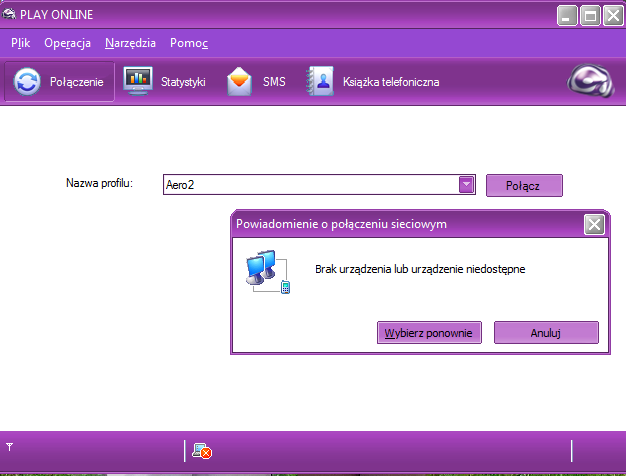The image size is (626, 476).
Task: Click Anuluj to cancel notification
Action: coord(545,332)
